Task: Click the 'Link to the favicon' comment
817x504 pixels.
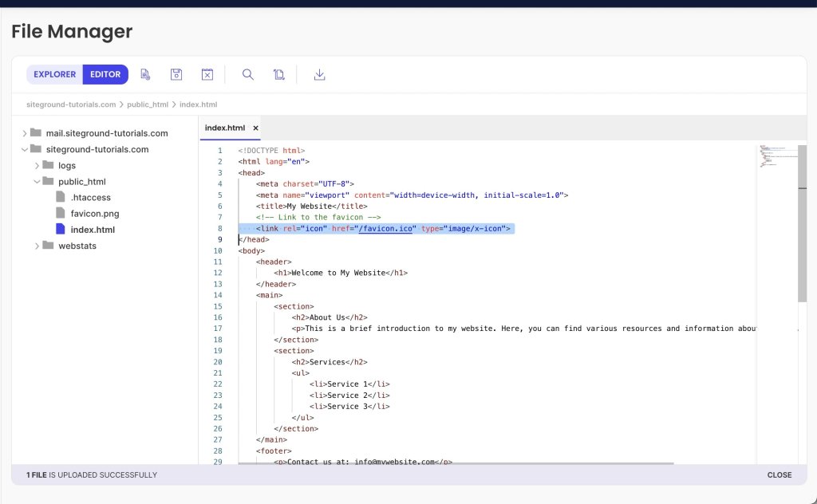Action: click(318, 217)
